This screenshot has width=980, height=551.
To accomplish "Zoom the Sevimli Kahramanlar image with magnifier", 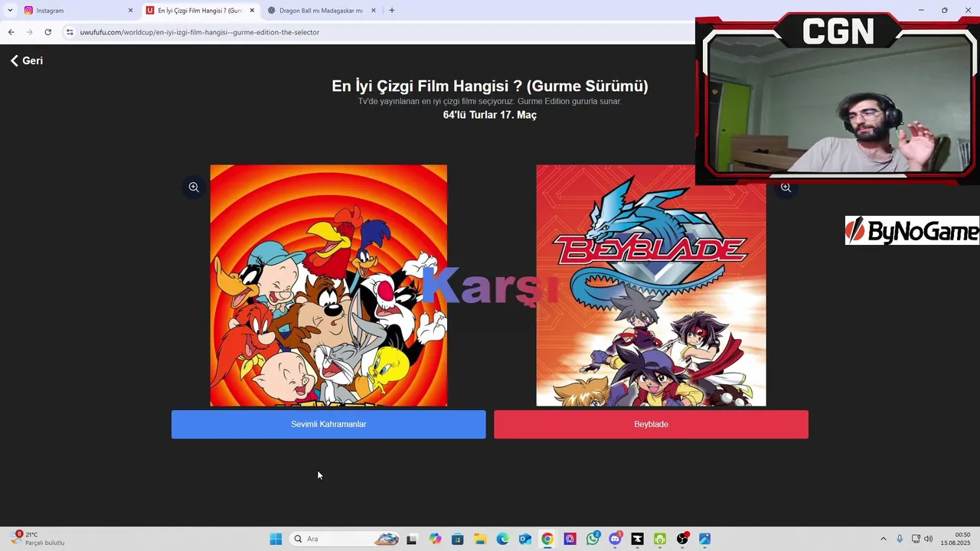I will (x=194, y=187).
